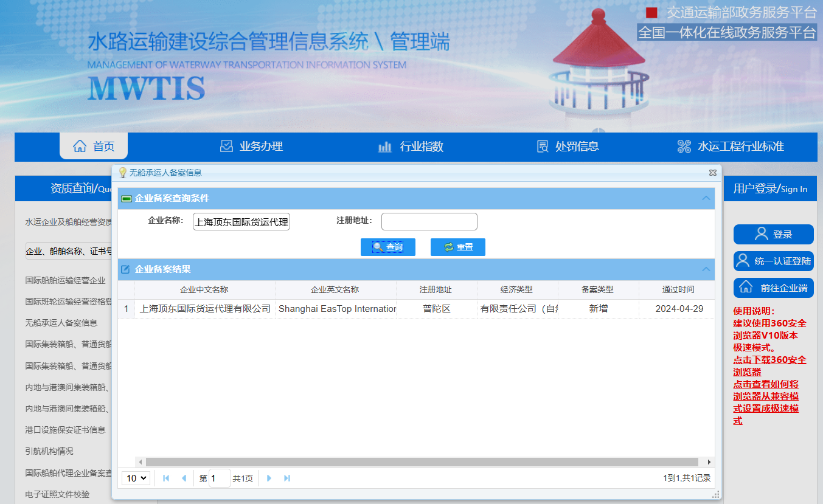Screen dimensions: 823x504
Task: Click sidebar search box 企业、船舶名称、证书号
Action: tap(69, 251)
